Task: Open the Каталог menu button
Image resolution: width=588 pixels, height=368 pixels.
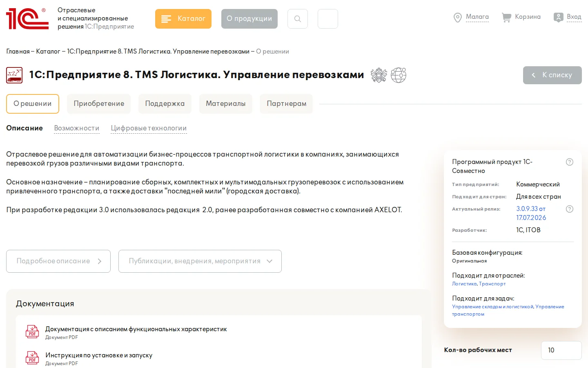Action: click(x=183, y=19)
